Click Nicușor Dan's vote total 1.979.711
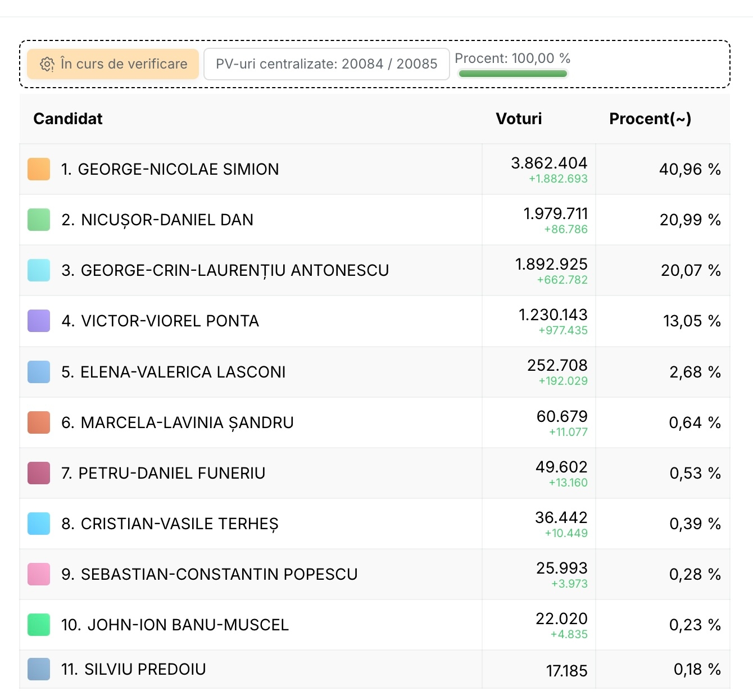Viewport: 753px width, 700px height. click(555, 213)
